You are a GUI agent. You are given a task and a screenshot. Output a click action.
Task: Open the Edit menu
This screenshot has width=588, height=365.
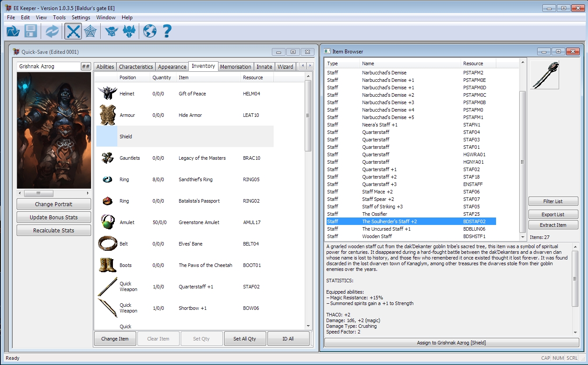[x=25, y=18]
